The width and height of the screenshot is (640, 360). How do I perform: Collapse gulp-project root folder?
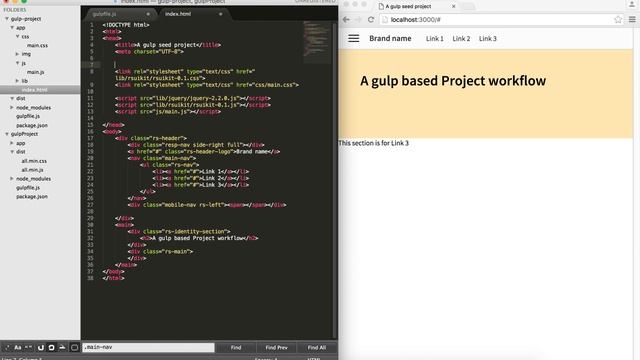[7, 19]
